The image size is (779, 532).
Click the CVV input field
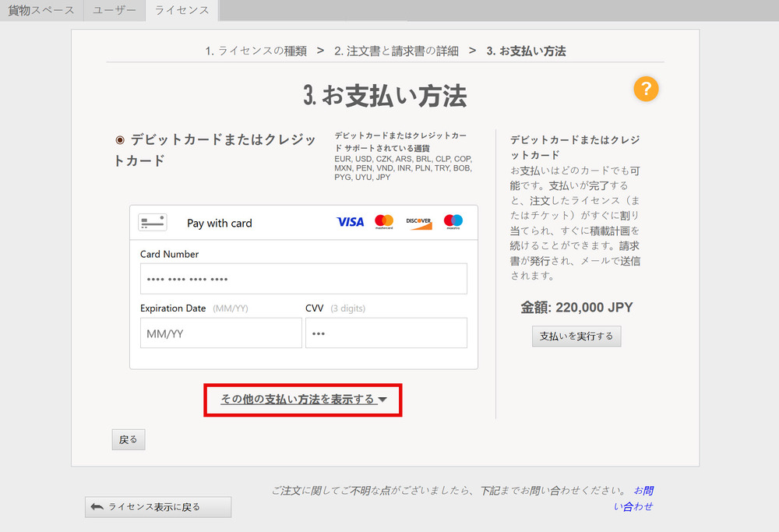tap(386, 333)
